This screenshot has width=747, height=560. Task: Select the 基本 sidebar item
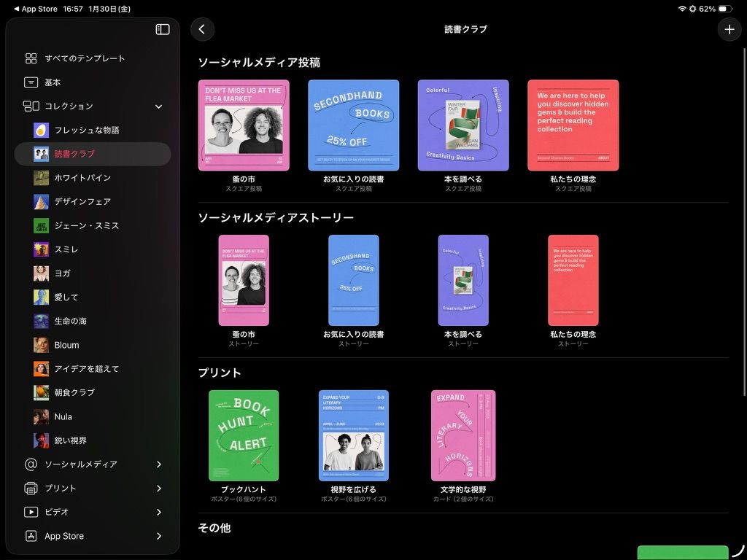tap(93, 82)
